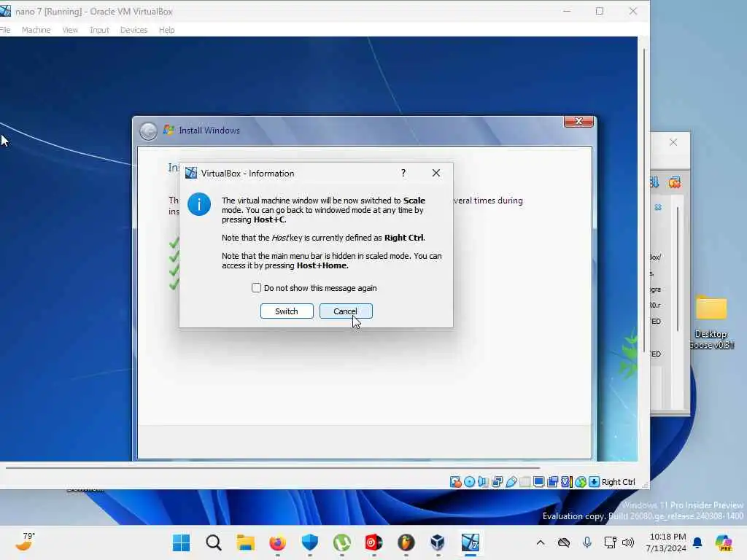
Task: Click the help question mark in dialog title
Action: 403,173
